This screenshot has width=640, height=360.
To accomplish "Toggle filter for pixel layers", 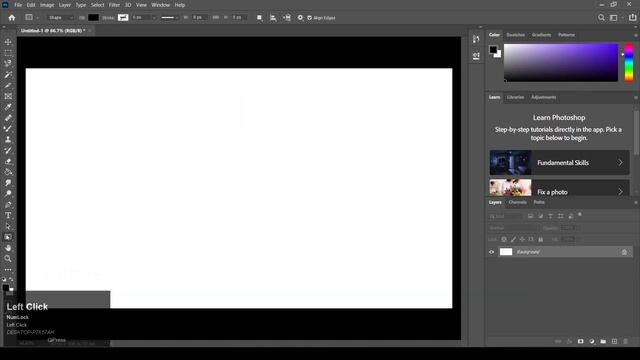I will click(x=531, y=216).
